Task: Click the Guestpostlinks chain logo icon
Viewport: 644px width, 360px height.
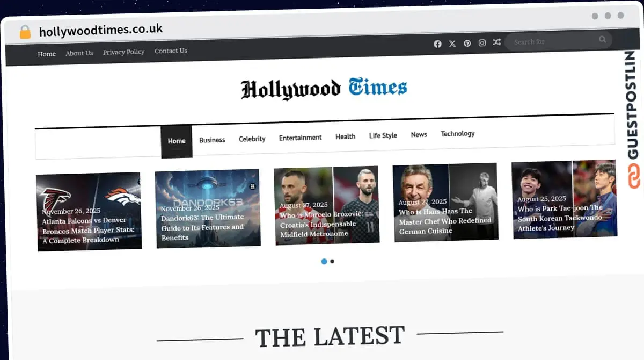Action: point(634,176)
